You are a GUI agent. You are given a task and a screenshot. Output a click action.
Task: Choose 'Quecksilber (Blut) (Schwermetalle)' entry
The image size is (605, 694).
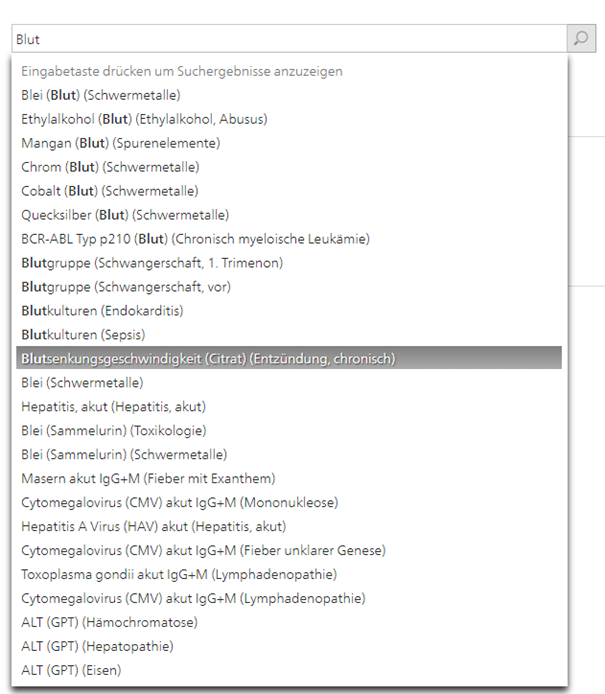pos(125,215)
